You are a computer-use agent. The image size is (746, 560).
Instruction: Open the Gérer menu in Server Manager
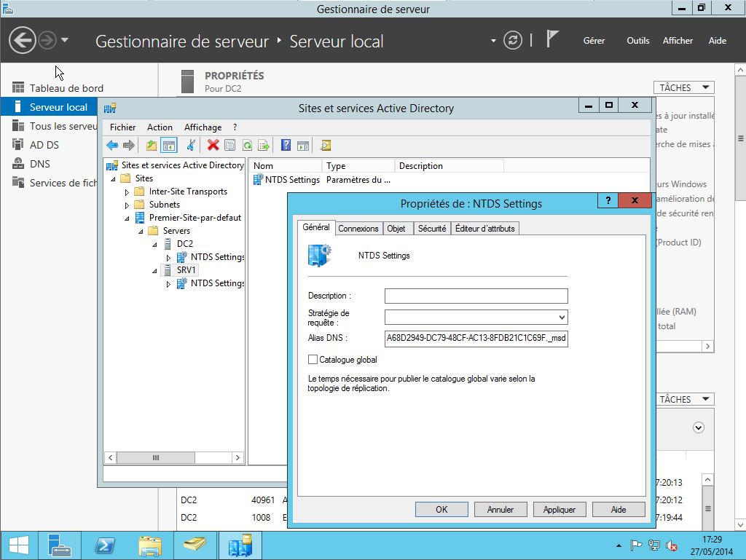tap(594, 41)
